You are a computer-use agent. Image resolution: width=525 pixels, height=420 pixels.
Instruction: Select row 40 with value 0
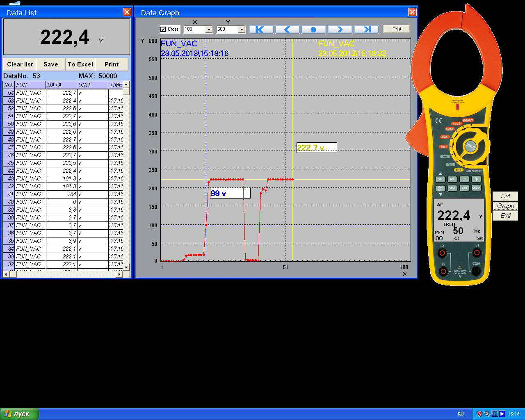click(x=63, y=202)
